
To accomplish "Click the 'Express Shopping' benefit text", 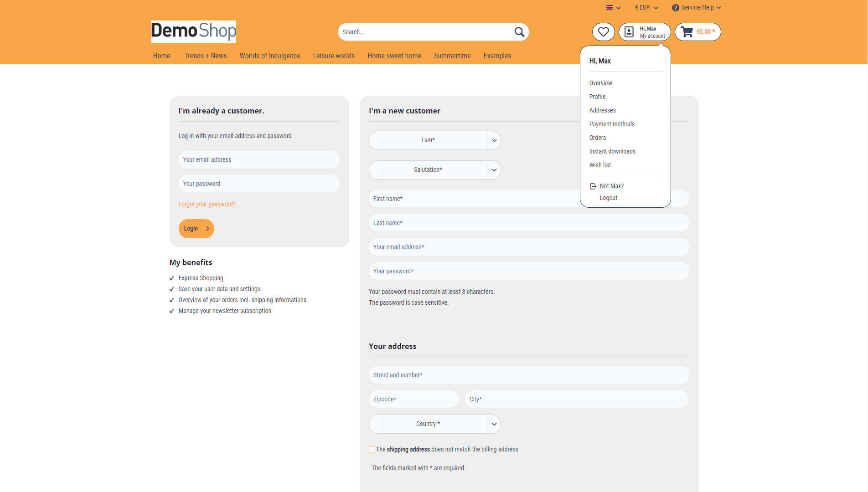I will [201, 278].
